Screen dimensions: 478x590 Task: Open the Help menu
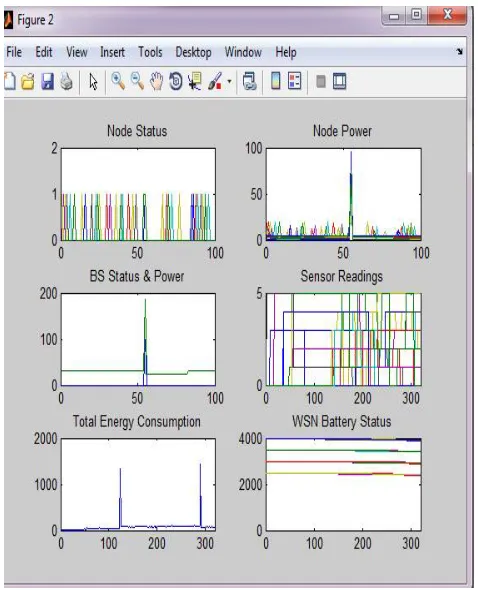[286, 52]
